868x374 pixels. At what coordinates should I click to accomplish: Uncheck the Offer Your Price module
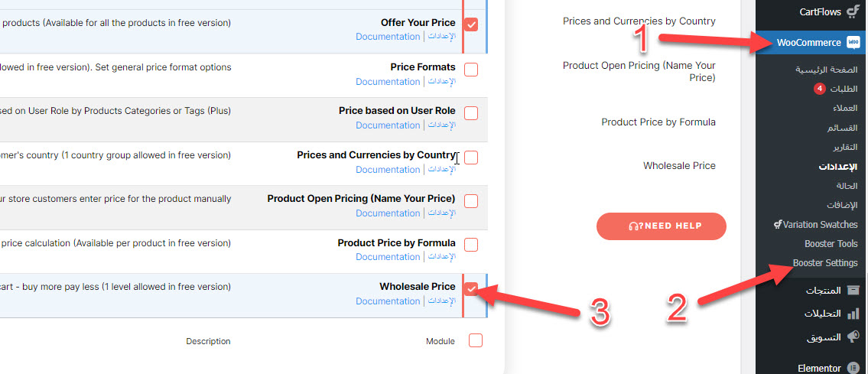pyautogui.click(x=471, y=25)
